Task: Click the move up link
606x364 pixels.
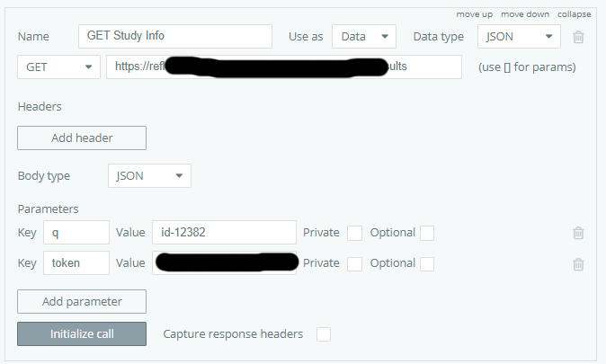Action: pyautogui.click(x=474, y=14)
